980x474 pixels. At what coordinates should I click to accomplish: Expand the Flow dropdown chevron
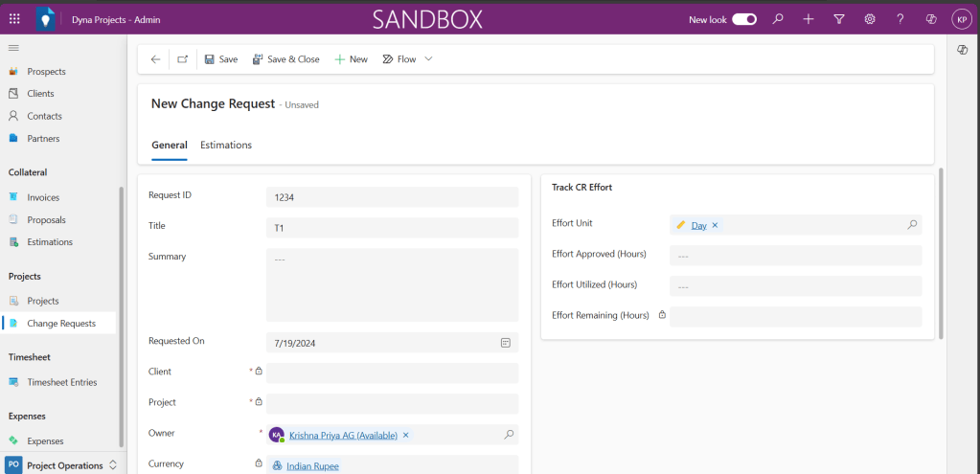click(428, 59)
